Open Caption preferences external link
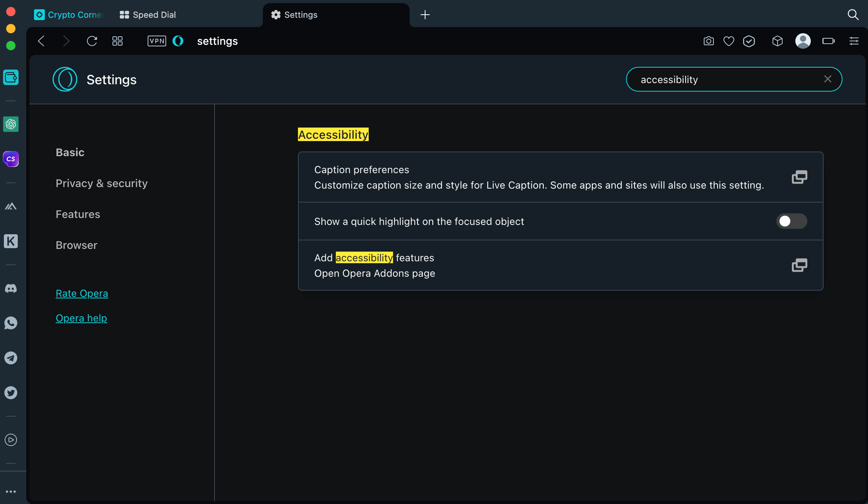This screenshot has height=504, width=868. tap(799, 177)
